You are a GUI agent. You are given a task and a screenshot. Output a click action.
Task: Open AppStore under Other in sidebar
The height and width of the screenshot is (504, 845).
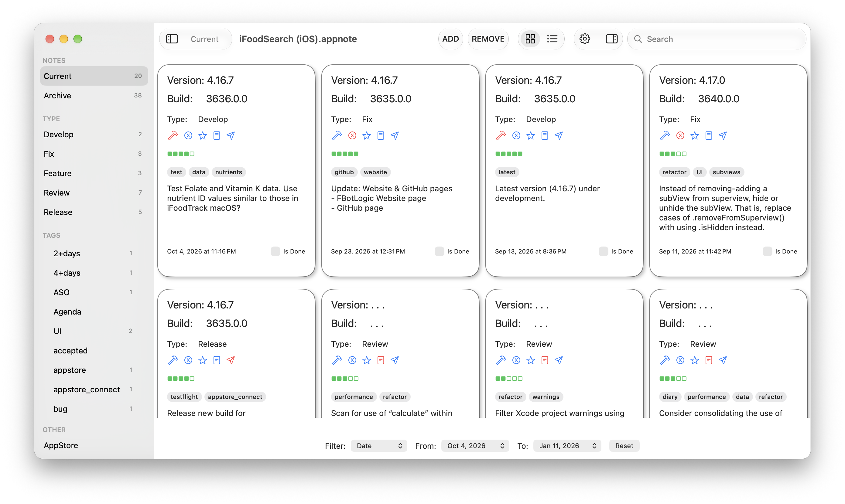click(x=94, y=445)
